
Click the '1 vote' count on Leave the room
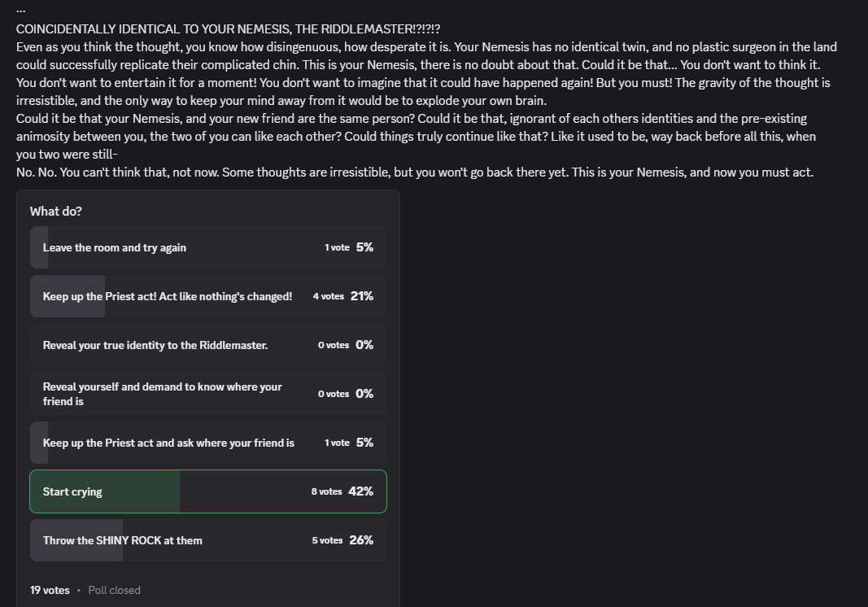(337, 247)
